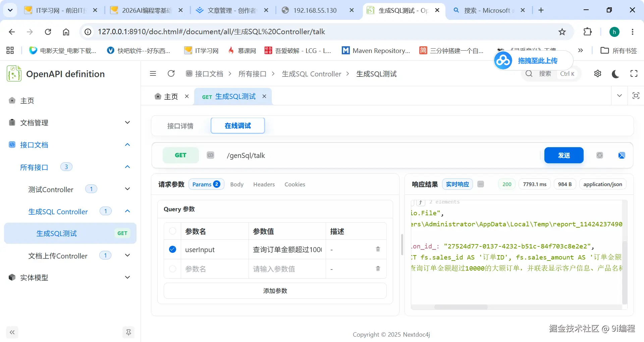This screenshot has width=644, height=342.
Task: Collapse the left sidebar double-arrow
Action: click(x=12, y=332)
